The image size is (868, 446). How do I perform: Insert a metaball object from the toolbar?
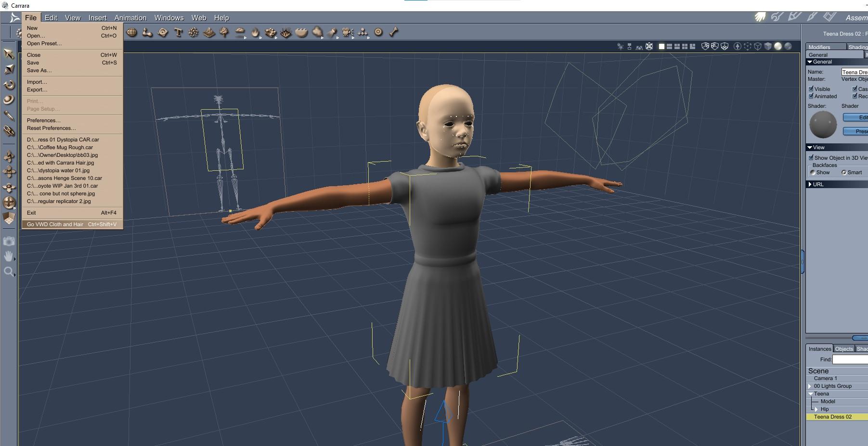coord(147,32)
